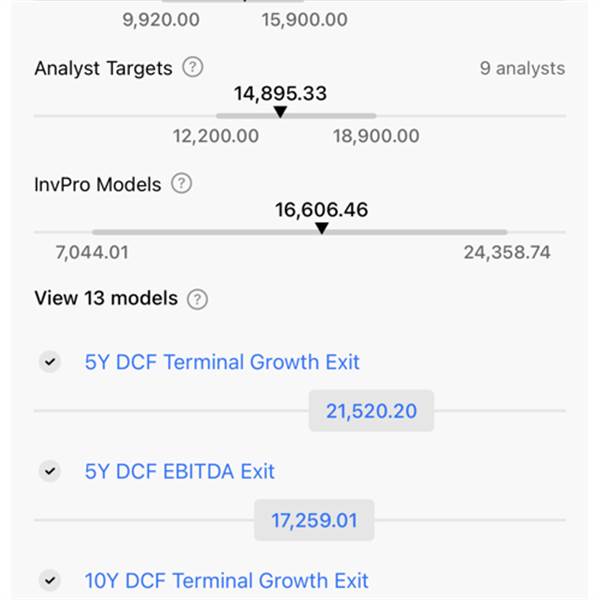Open help icon beside InvPro Models
The width and height of the screenshot is (600, 600).
[x=181, y=184]
